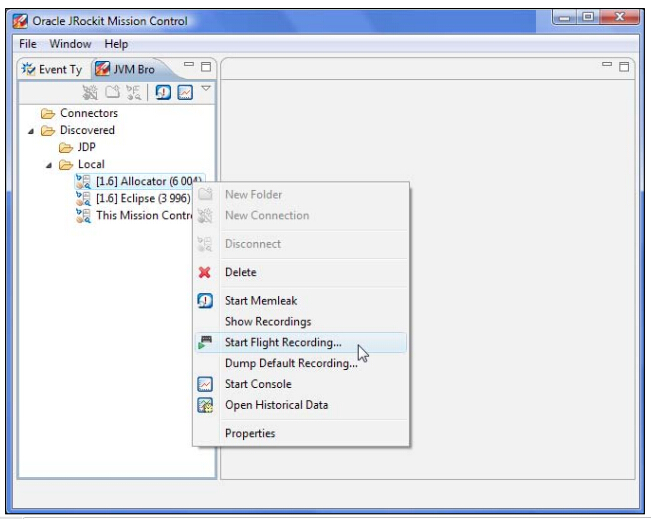Minimize the JVM Browser panel
The image size is (651, 519).
coord(189,67)
